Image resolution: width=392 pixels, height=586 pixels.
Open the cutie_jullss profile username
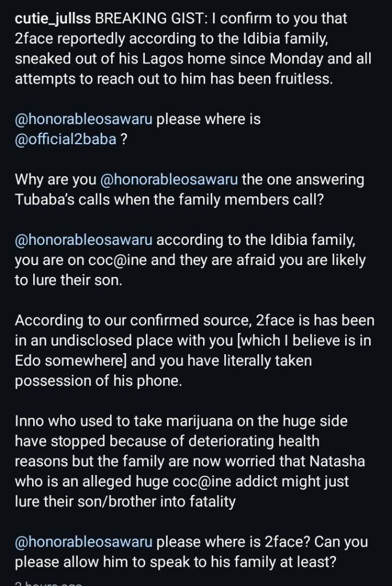(52, 19)
